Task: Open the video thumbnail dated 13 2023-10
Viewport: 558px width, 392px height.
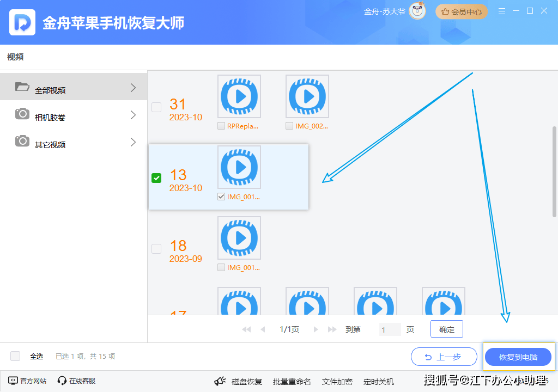Action: pos(239,167)
